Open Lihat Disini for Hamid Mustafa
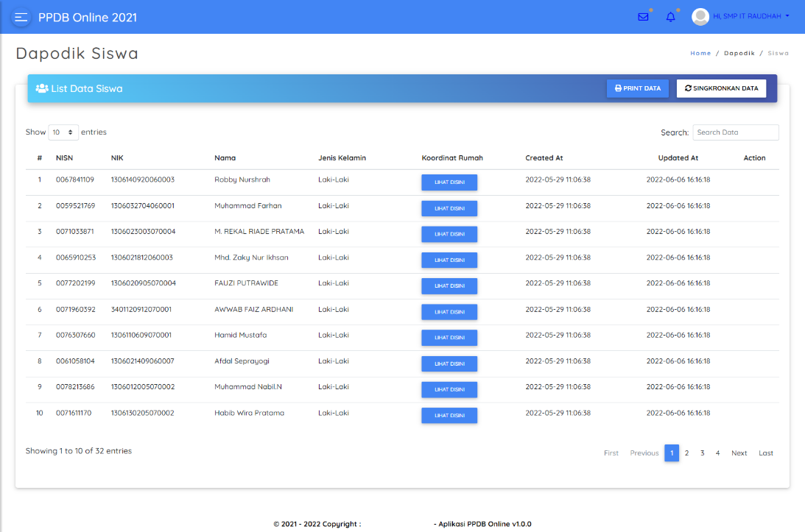The height and width of the screenshot is (532, 805). 449,338
